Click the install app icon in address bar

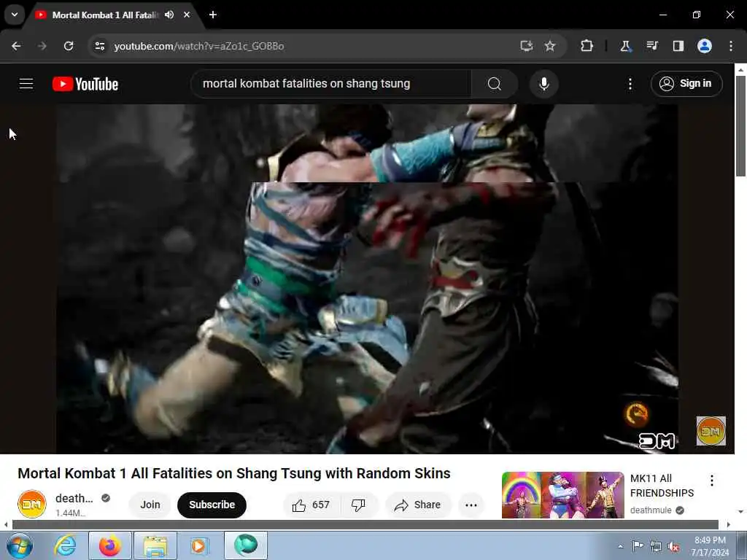click(526, 46)
